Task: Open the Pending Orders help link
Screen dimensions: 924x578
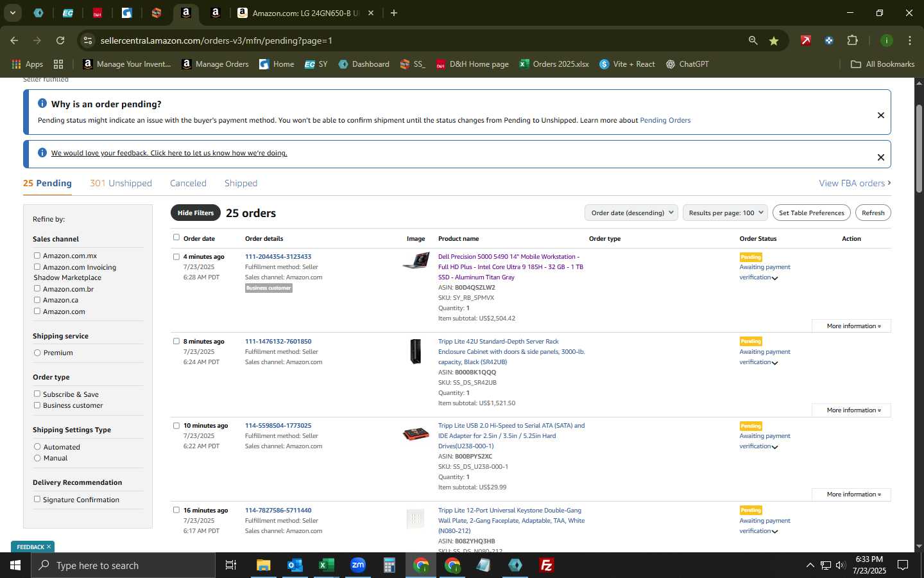Action: coord(665,120)
